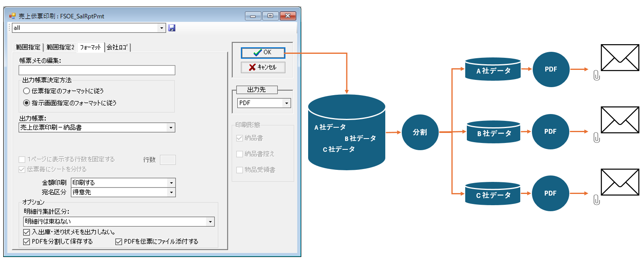The height and width of the screenshot is (261, 644).
Task: Select 伝票指定のフォーマットに従う radio button
Action: [x=27, y=91]
